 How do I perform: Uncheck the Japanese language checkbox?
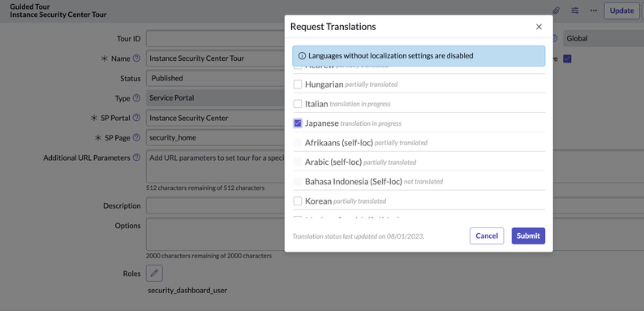(298, 123)
